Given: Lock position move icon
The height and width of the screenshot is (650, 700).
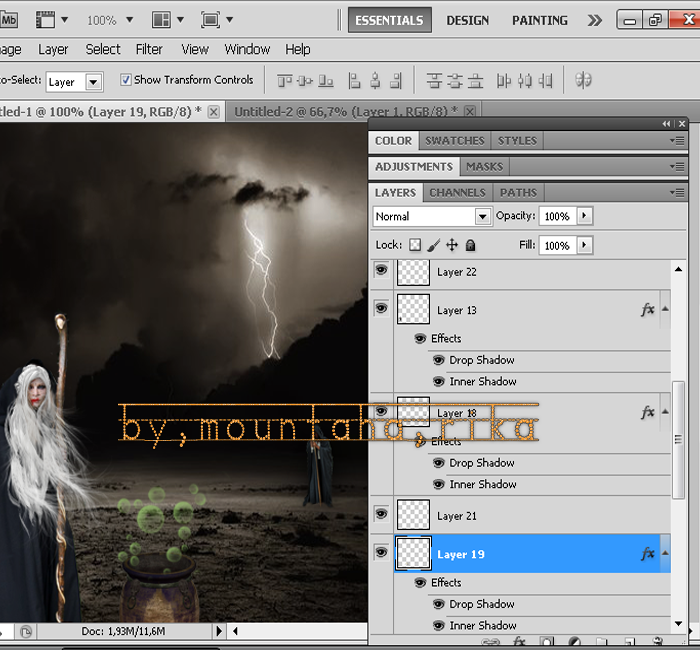Looking at the screenshot, I should click(452, 245).
